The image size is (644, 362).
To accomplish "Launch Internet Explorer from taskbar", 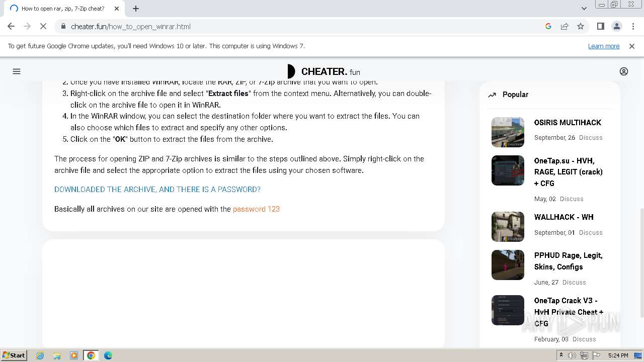I will [40, 355].
